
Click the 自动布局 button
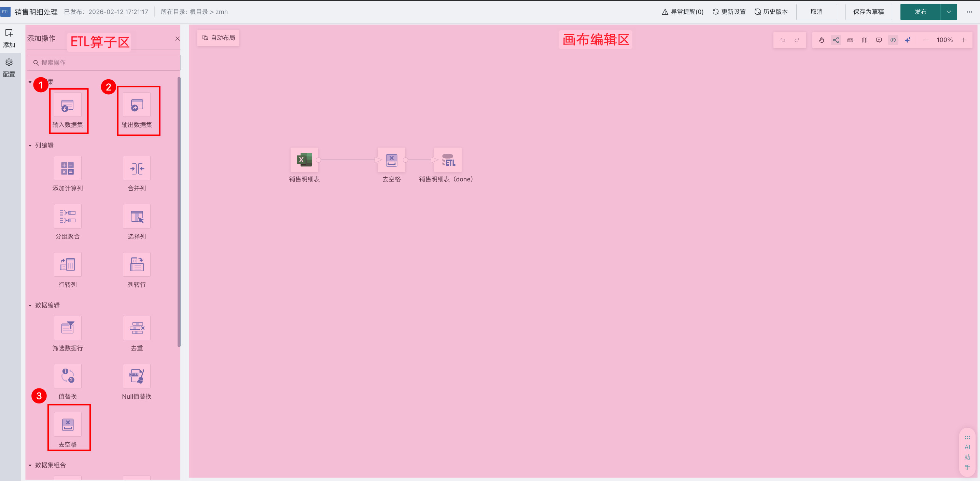click(219, 38)
